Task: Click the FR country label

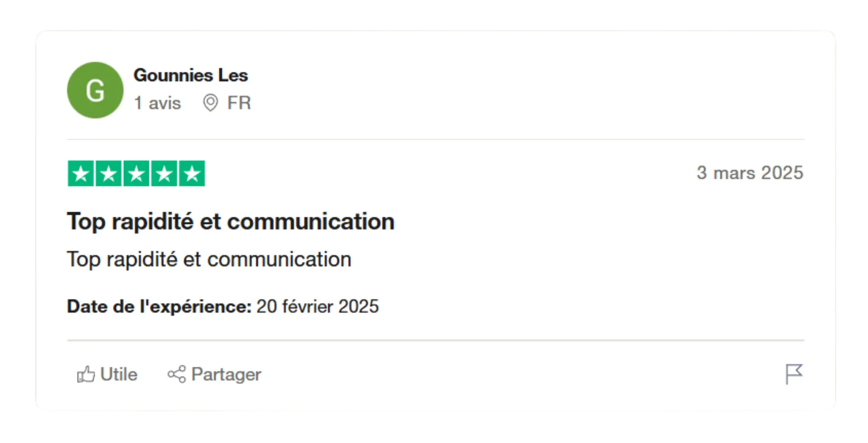Action: (x=239, y=103)
